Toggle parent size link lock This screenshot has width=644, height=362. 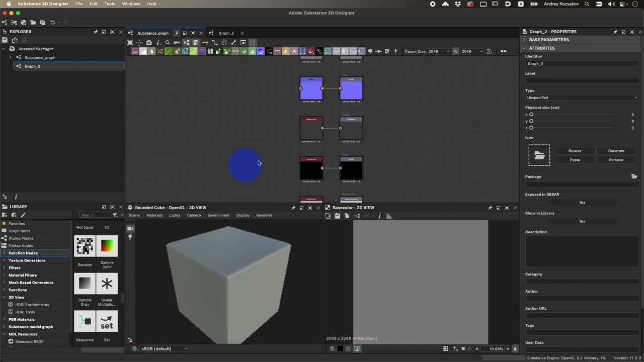tap(455, 51)
